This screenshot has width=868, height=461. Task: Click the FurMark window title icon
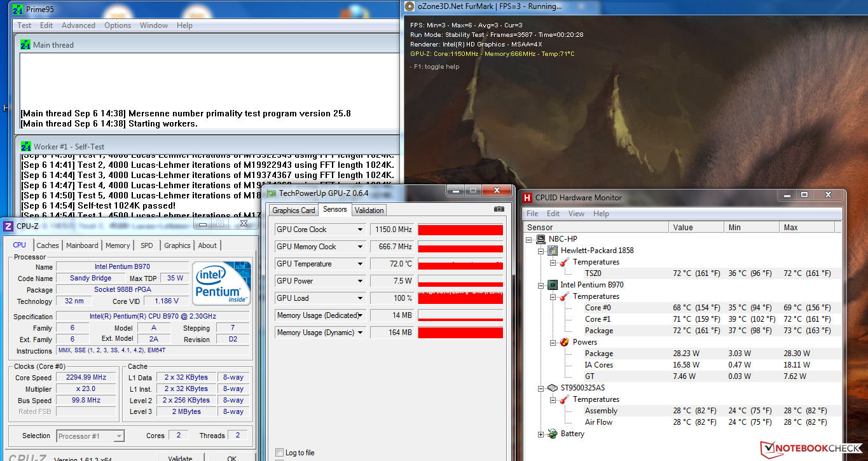point(410,7)
